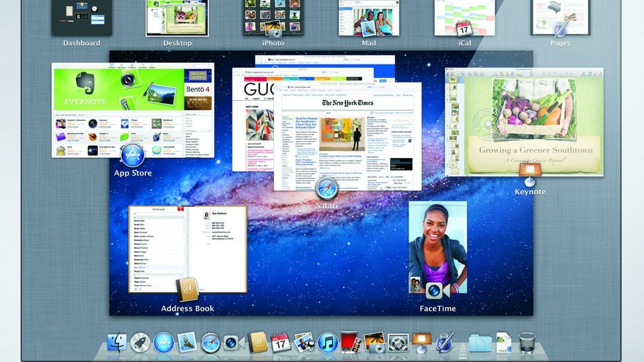
Task: Click the Safari compass icon over the browser windows
Action: coord(326,189)
